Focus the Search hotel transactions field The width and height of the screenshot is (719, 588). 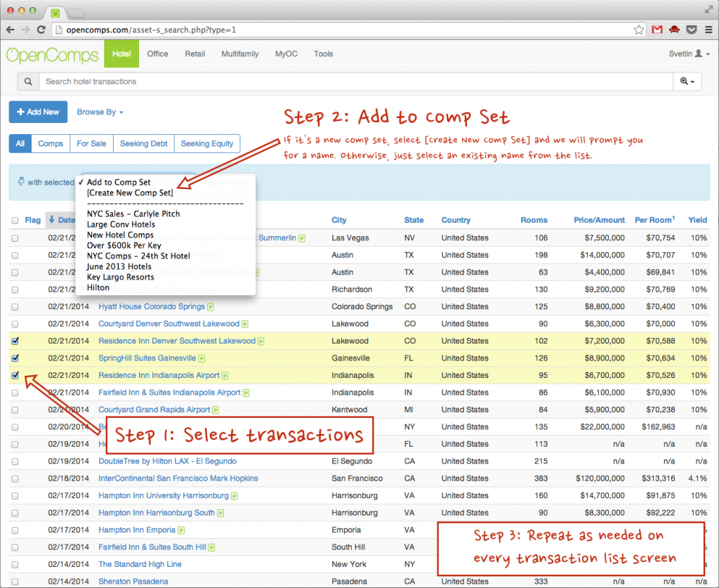coord(356,81)
